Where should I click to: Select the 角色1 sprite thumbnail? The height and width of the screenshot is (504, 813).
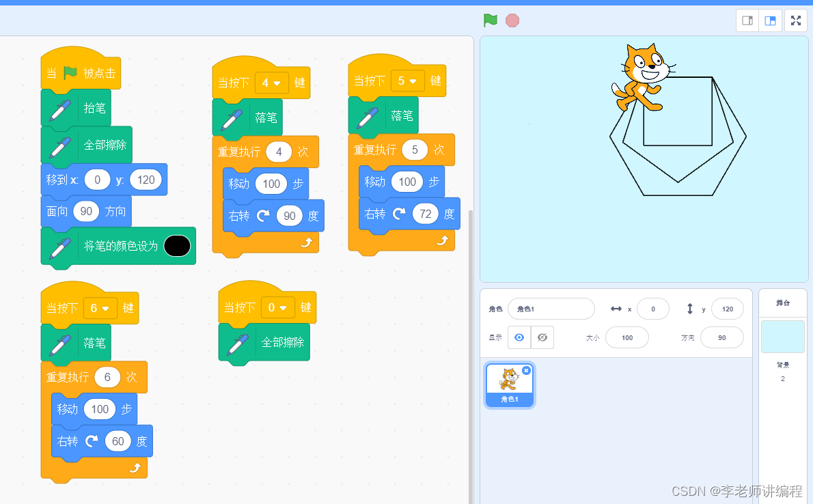tap(509, 384)
